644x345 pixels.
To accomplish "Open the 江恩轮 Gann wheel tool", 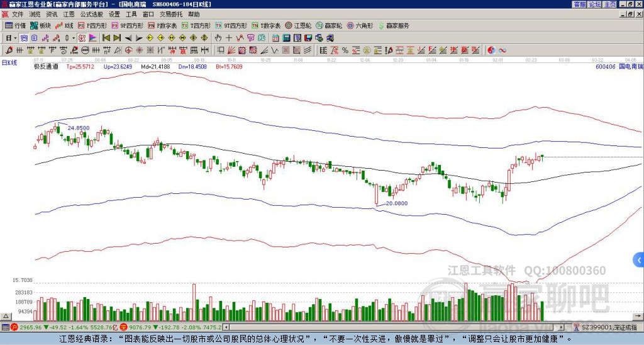I will point(299,25).
